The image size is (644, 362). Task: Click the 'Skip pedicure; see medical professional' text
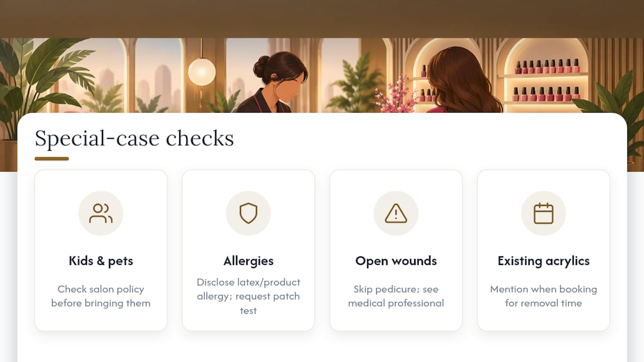click(396, 296)
